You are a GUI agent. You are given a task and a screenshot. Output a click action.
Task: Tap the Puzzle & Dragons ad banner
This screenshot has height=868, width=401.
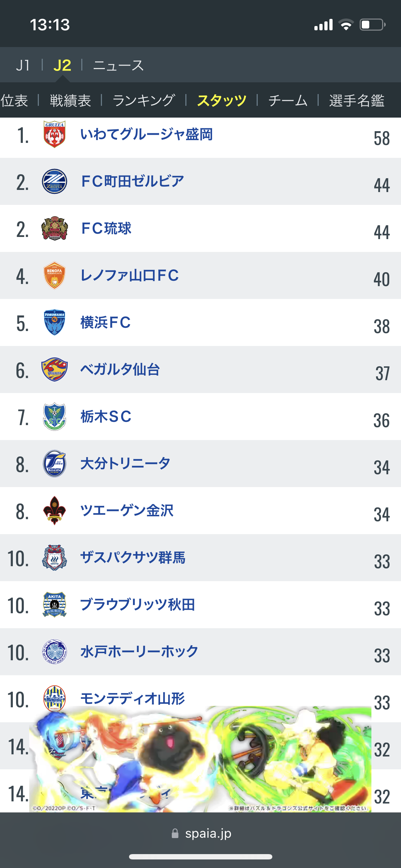tap(200, 759)
